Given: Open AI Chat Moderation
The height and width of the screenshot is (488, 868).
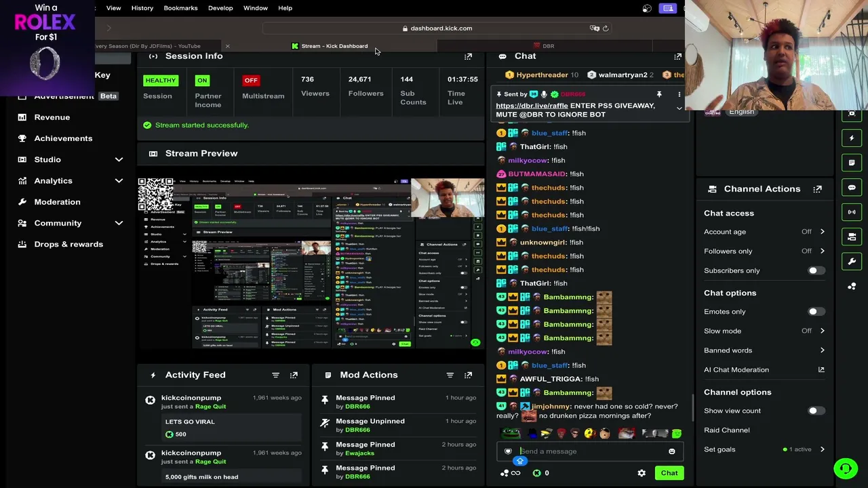Looking at the screenshot, I should pyautogui.click(x=764, y=370).
